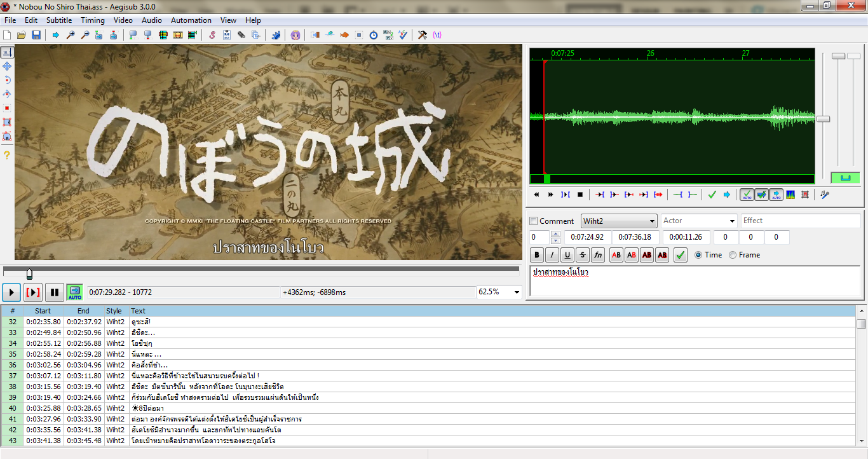Click the Jump to frame arrow icon
This screenshot has width=868, height=459.
tap(56, 35)
